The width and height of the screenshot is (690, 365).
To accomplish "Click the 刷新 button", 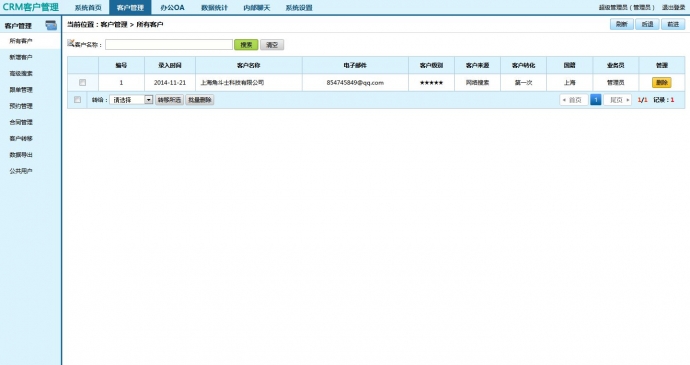I will pos(621,24).
